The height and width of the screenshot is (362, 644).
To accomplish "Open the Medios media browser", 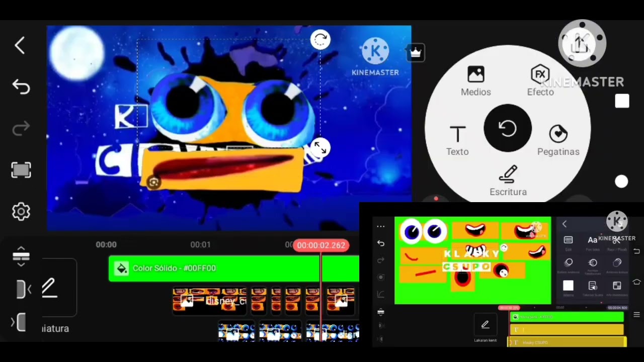I will (475, 81).
